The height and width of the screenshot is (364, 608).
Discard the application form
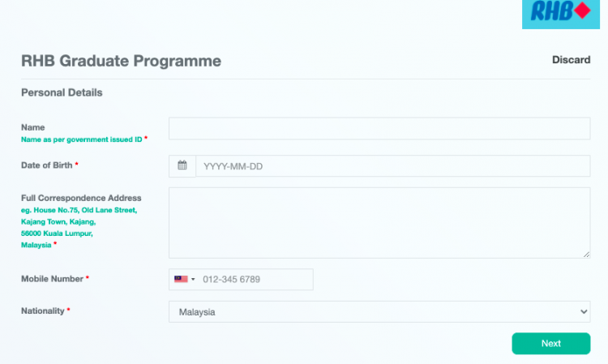[571, 60]
